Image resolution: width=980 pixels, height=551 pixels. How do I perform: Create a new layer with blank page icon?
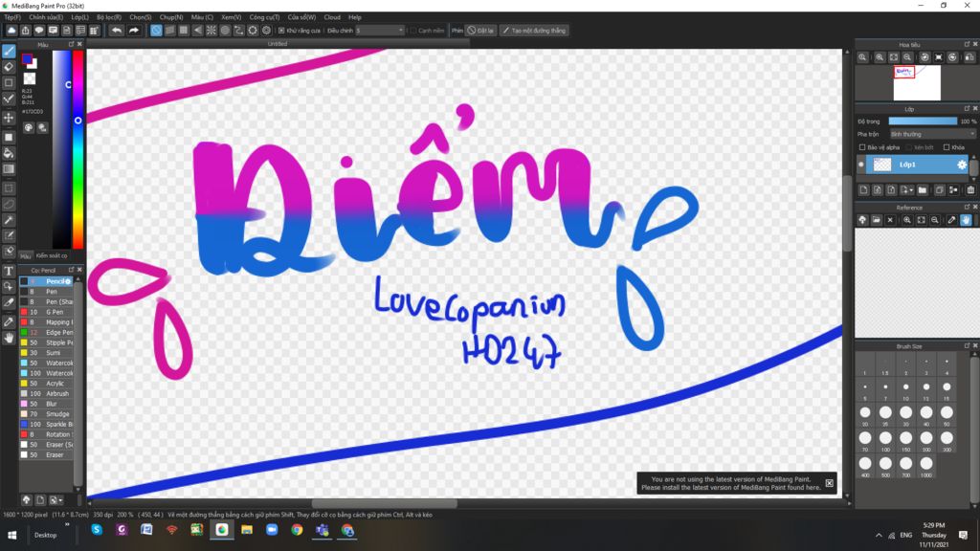coord(864,190)
